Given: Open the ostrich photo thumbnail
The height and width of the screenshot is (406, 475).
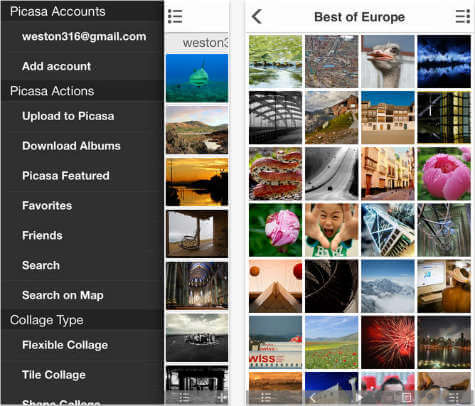Looking at the screenshot, I should pyautogui.click(x=388, y=61).
